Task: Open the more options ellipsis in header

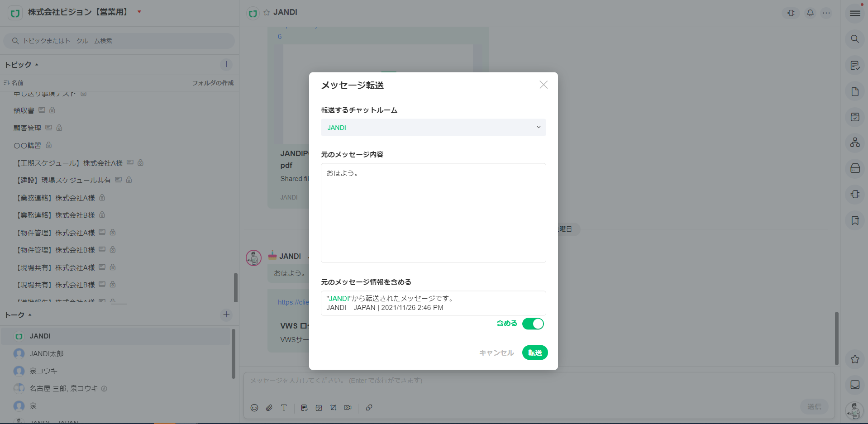Action: [826, 13]
